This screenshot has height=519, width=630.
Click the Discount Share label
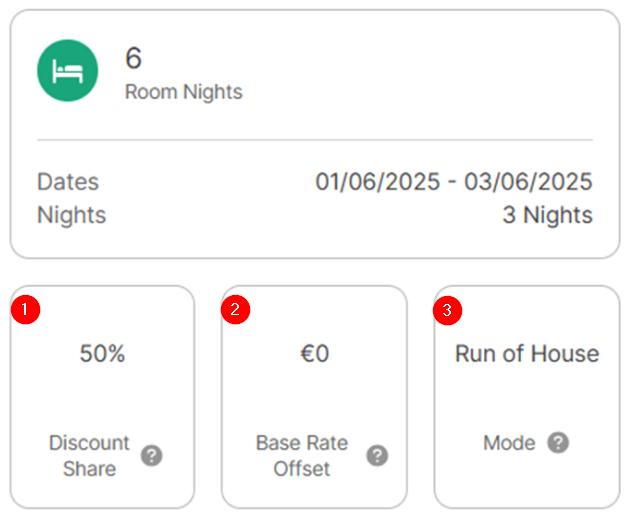tap(89, 456)
